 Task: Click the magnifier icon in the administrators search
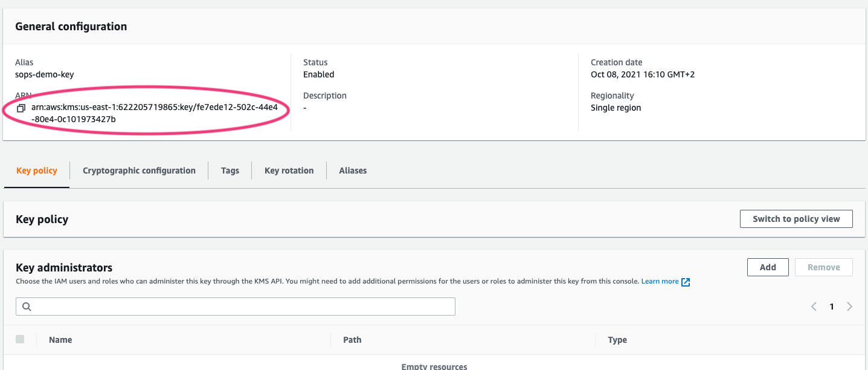pos(27,307)
